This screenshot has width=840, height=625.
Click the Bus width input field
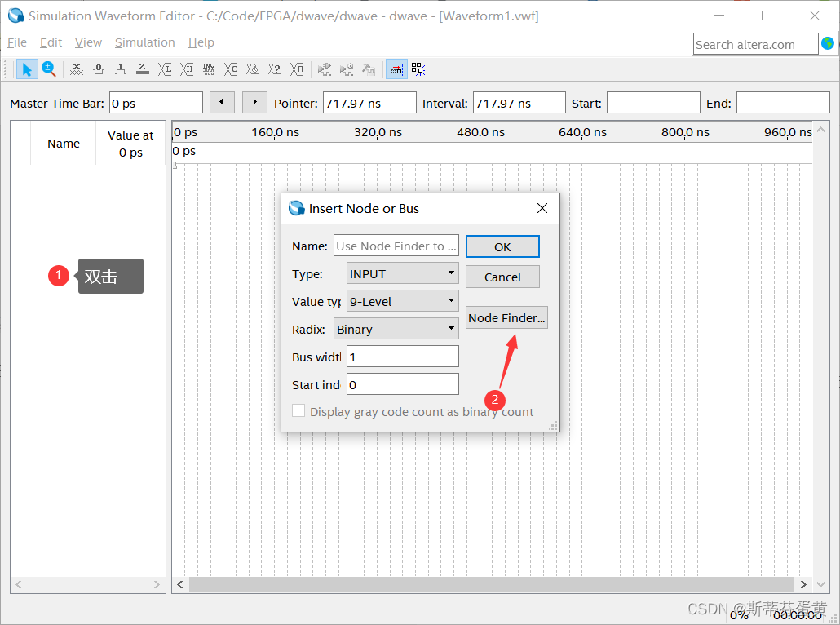(x=402, y=357)
